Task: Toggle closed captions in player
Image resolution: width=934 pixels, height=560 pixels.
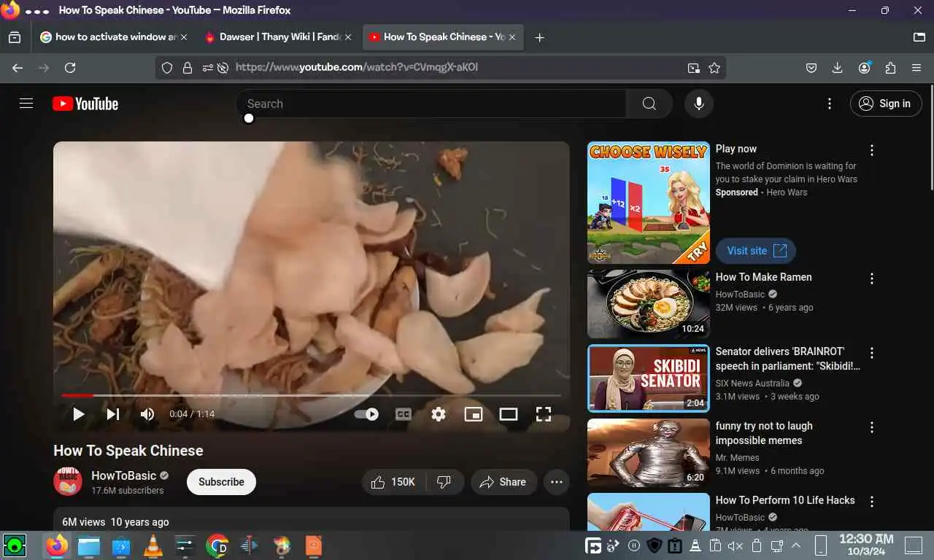Action: click(404, 414)
